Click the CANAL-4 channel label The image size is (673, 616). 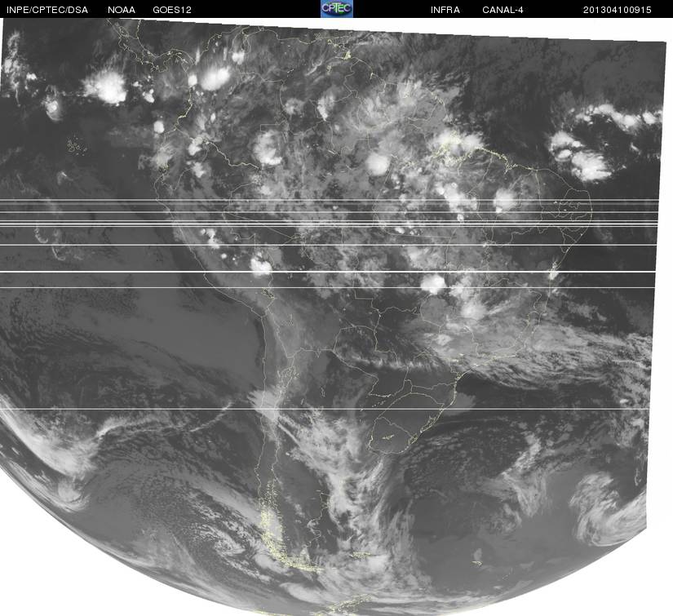(504, 10)
